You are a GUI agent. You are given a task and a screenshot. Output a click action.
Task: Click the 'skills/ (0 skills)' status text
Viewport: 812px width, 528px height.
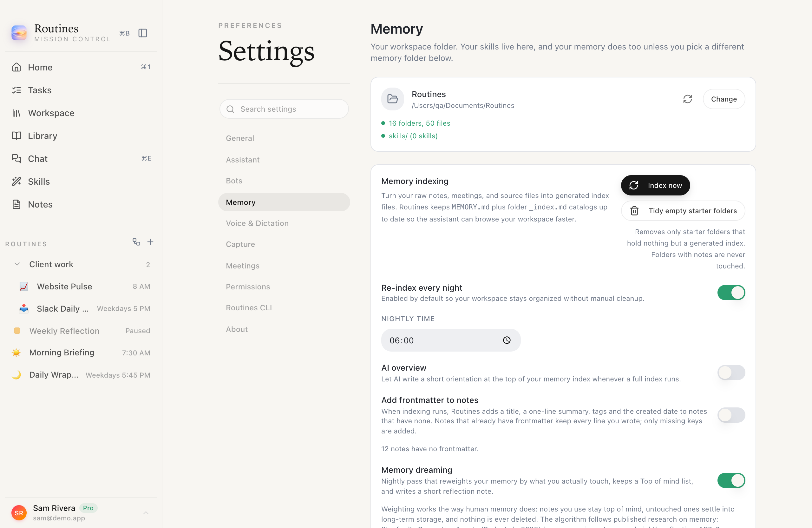point(413,136)
